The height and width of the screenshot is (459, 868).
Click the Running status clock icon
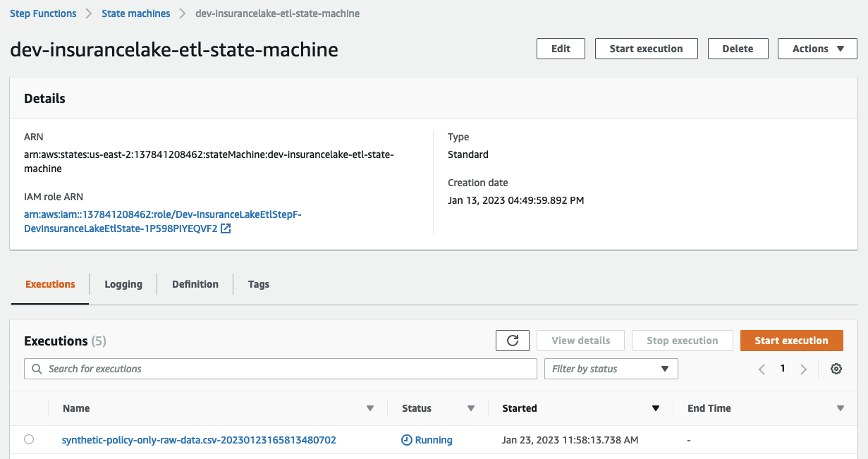point(406,439)
